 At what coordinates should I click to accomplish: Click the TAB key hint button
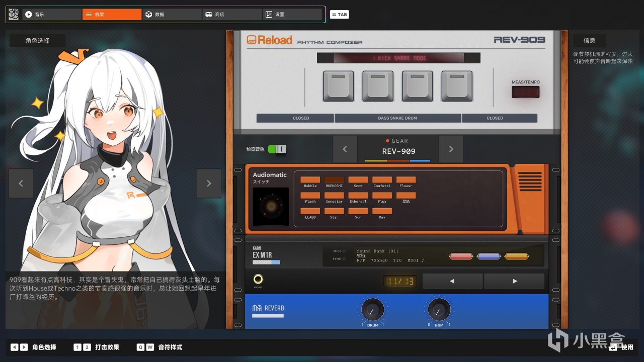tap(339, 15)
